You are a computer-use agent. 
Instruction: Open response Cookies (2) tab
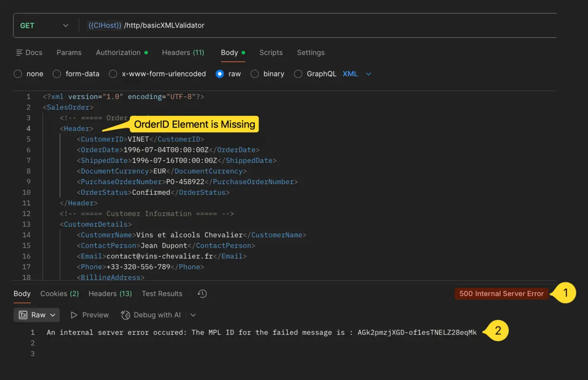tap(59, 294)
